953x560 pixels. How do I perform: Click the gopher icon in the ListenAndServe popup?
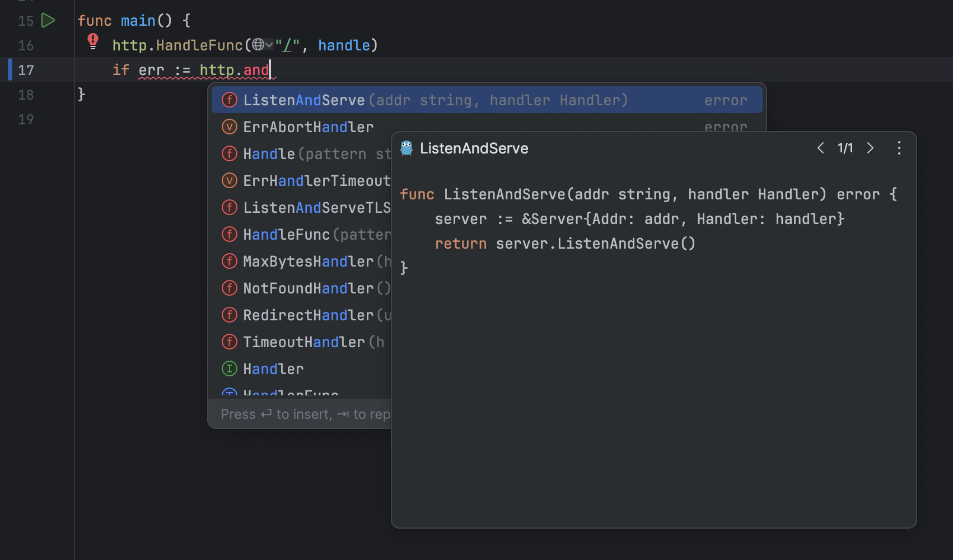[x=407, y=148]
